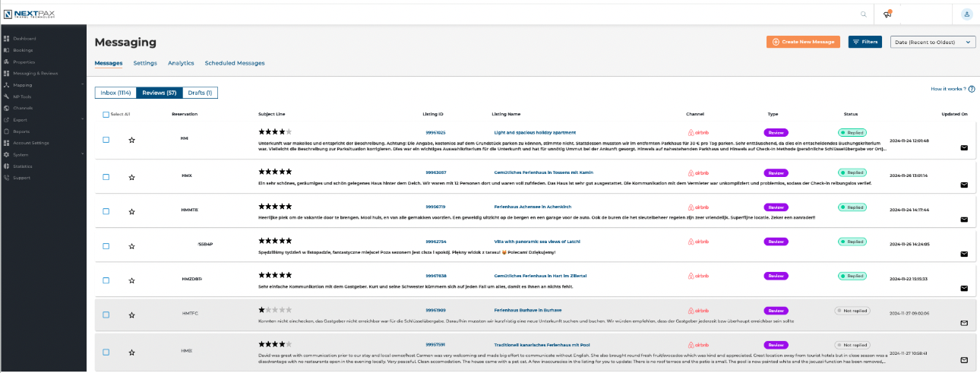The width and height of the screenshot is (980, 373).
Task: Star the HMZDBT review
Action: [x=131, y=280]
